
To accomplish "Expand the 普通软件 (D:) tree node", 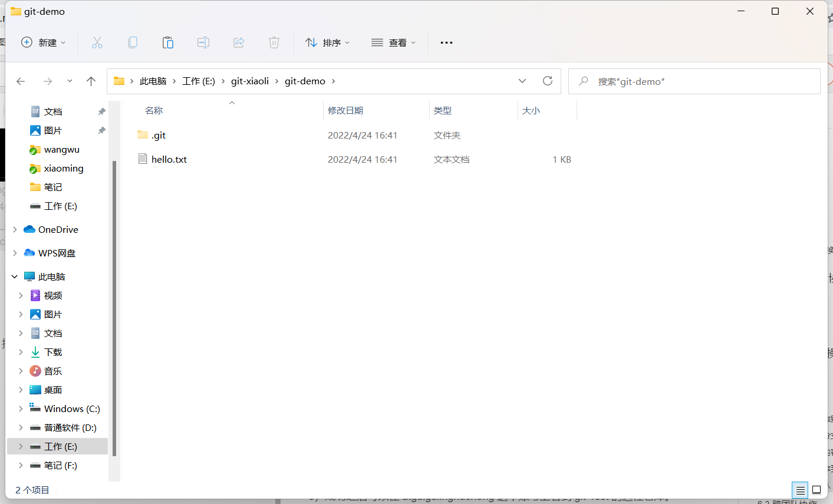I will pos(21,427).
